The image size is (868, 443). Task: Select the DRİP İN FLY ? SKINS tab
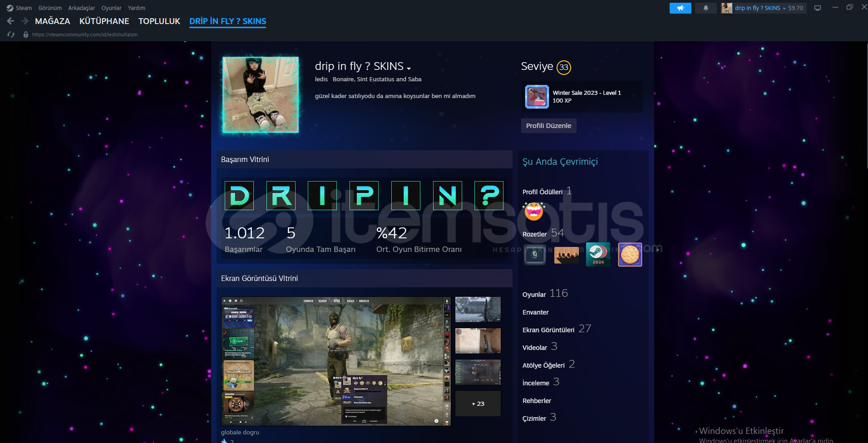point(228,21)
